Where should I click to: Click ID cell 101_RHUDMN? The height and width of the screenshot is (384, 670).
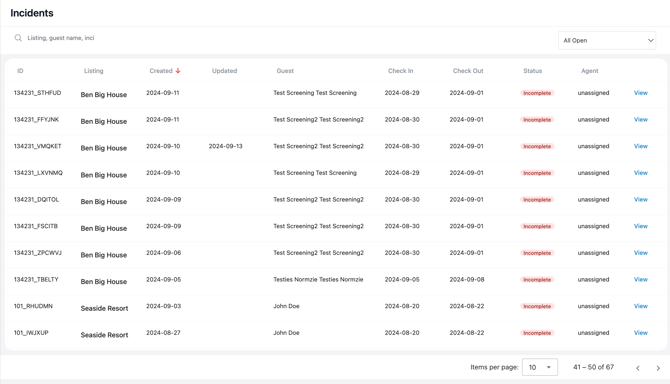[33, 306]
